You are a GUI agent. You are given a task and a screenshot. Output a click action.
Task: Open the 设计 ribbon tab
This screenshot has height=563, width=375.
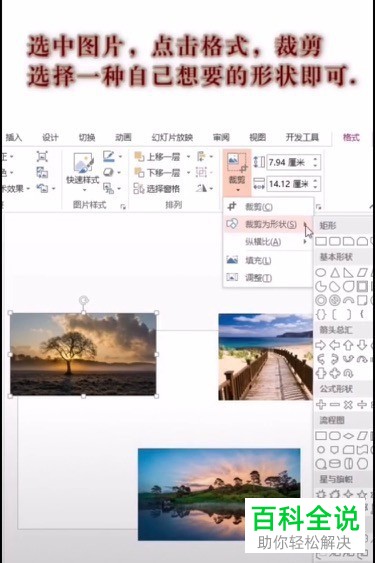[50, 138]
